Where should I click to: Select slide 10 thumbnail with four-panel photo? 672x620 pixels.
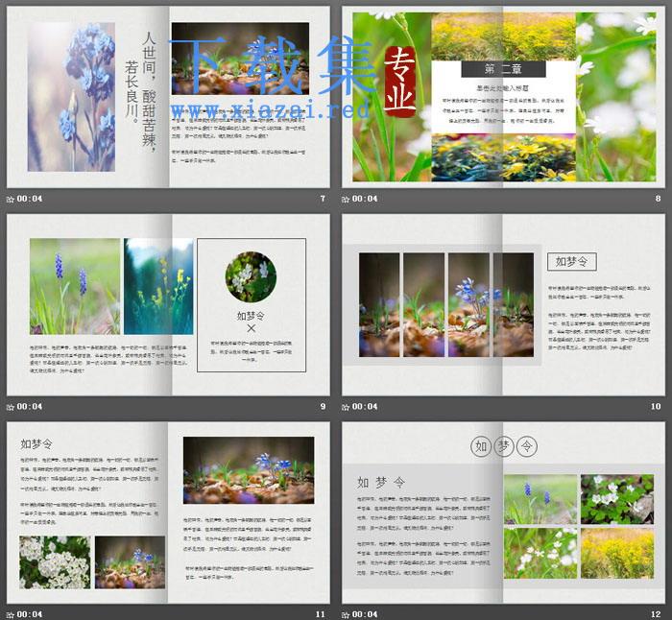[503, 304]
